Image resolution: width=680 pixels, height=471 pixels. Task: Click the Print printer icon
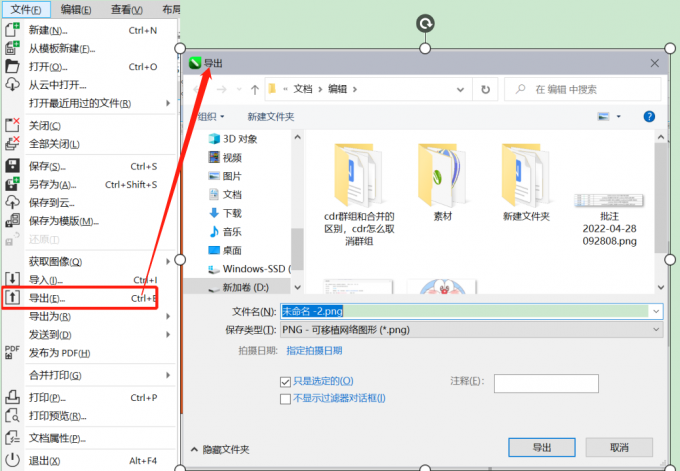click(12, 397)
